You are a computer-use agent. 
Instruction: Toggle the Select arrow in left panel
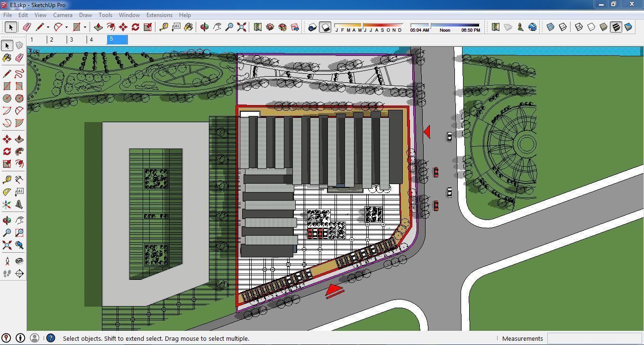coord(7,45)
